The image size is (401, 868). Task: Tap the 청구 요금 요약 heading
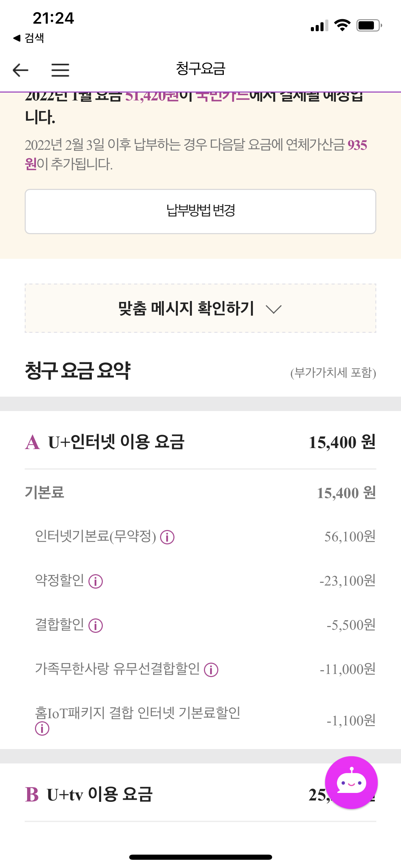pos(78,371)
